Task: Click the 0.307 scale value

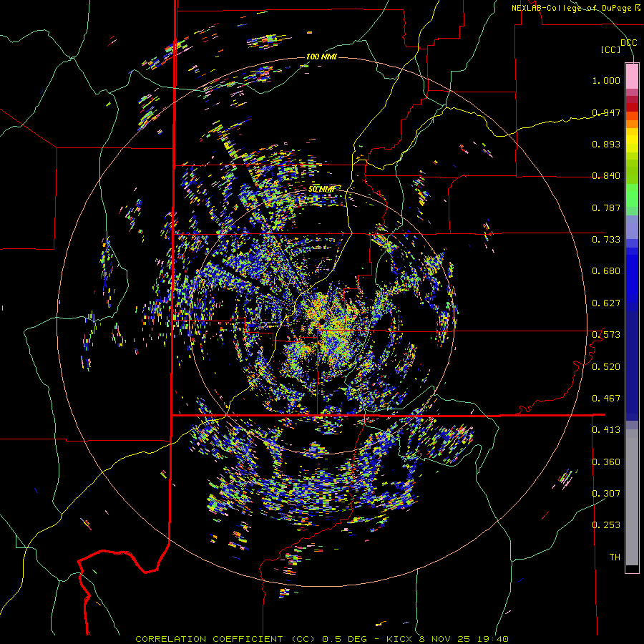Action: (x=606, y=493)
